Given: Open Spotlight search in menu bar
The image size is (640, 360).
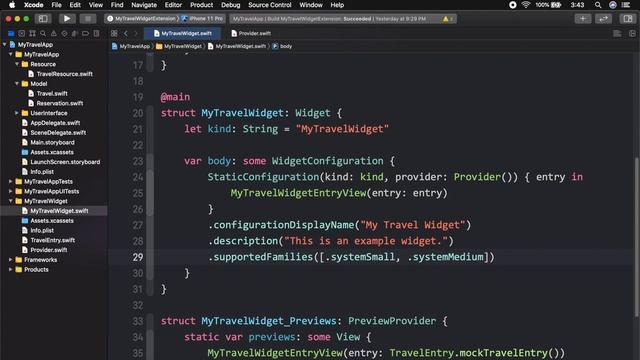Looking at the screenshot, I should [x=598, y=5].
